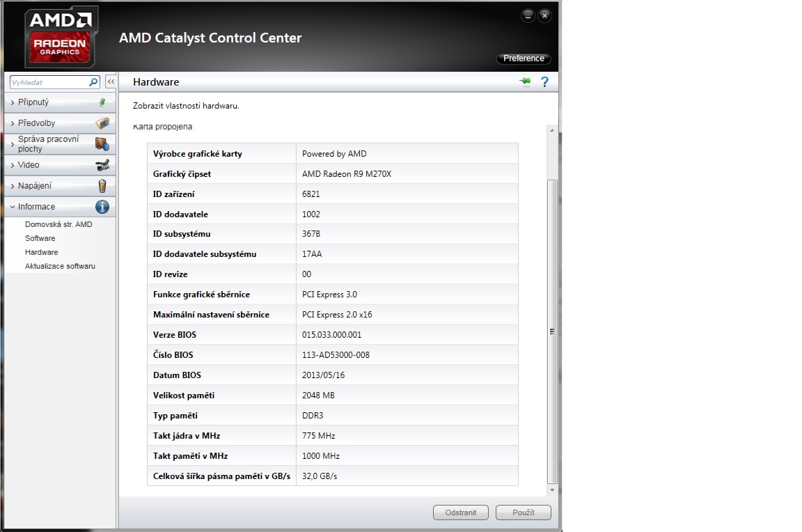Click the Datum BIOS label
Screen dimensions: 802x532
[177, 375]
